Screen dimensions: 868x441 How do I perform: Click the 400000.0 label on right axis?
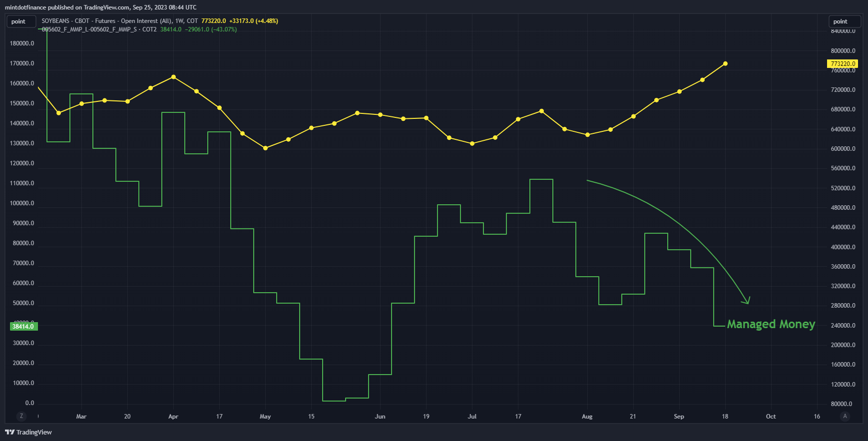point(843,247)
